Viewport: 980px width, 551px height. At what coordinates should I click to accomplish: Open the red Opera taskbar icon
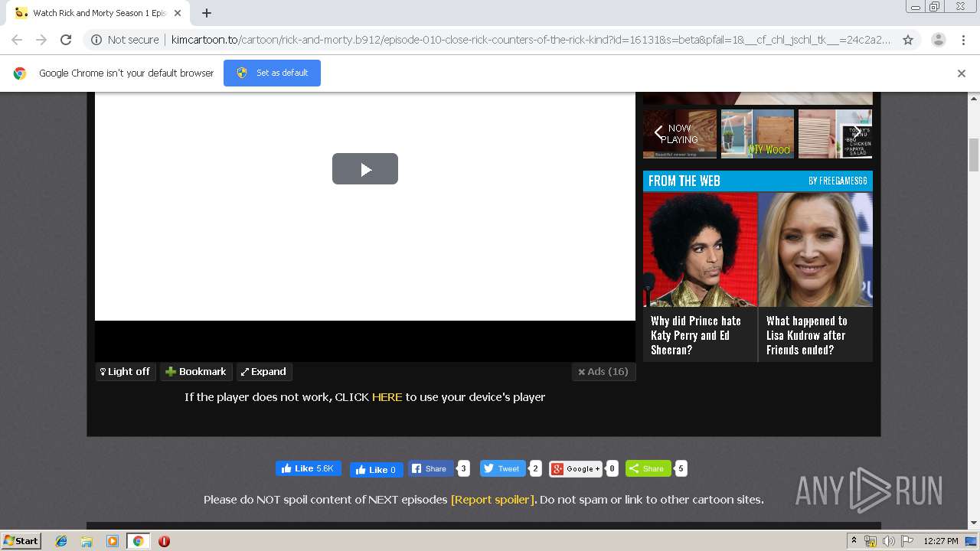[x=164, y=541]
